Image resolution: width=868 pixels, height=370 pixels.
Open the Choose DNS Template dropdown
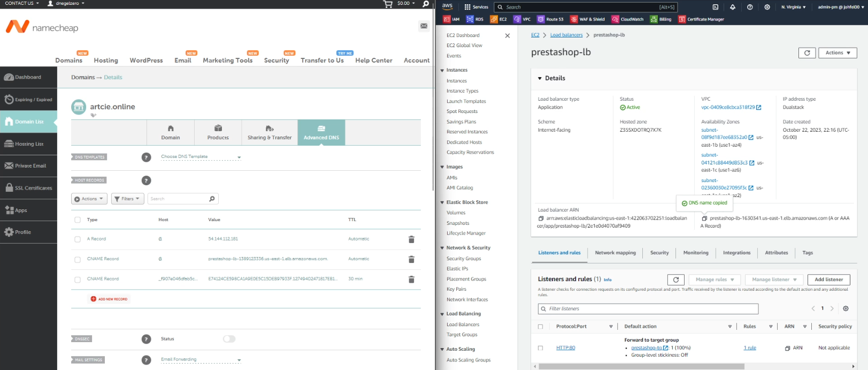pyautogui.click(x=201, y=157)
